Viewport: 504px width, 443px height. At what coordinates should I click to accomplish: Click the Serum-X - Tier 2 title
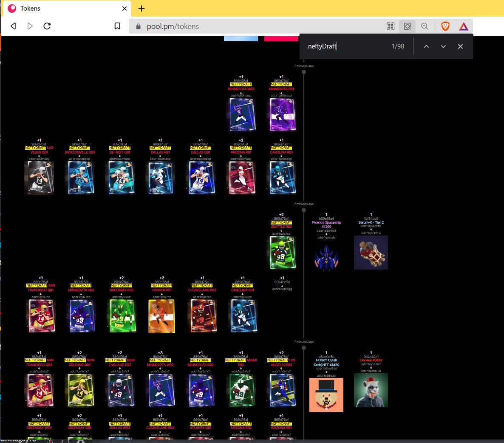pos(371,222)
